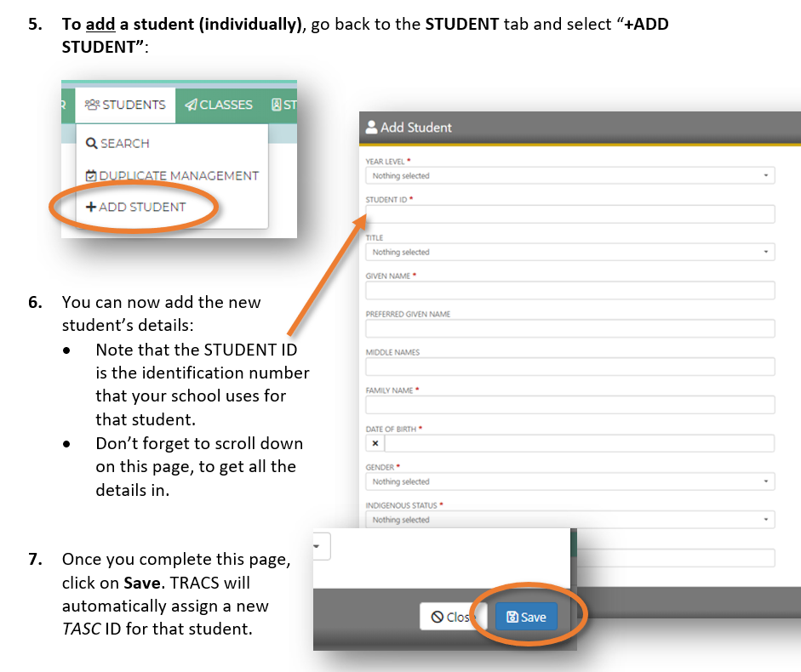Open the GENDER dropdown
This screenshot has width=801, height=672.
(x=569, y=481)
